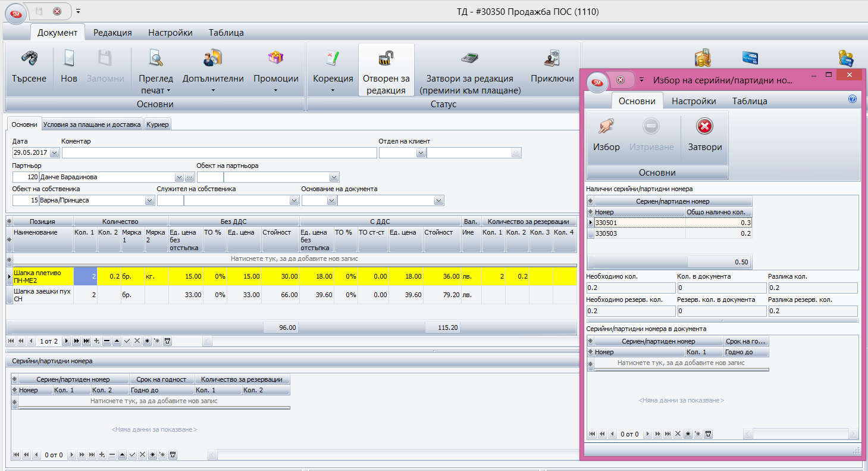Click the binoculars Търсене search icon
Viewport: 868px width, 471px height.
coord(29,58)
